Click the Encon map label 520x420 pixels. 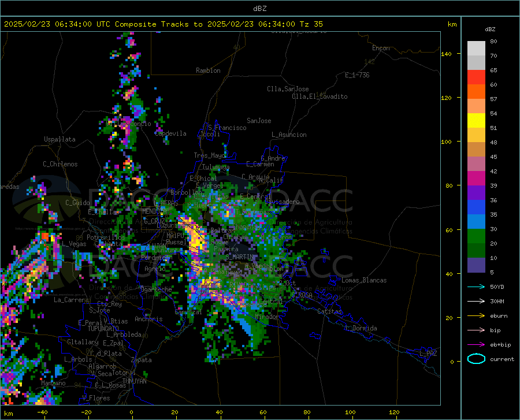point(381,48)
